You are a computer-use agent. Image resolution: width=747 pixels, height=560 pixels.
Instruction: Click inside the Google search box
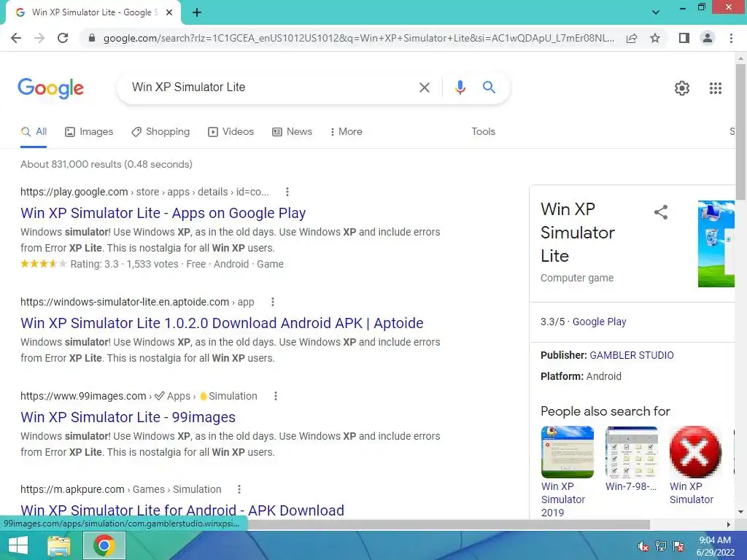tap(271, 87)
